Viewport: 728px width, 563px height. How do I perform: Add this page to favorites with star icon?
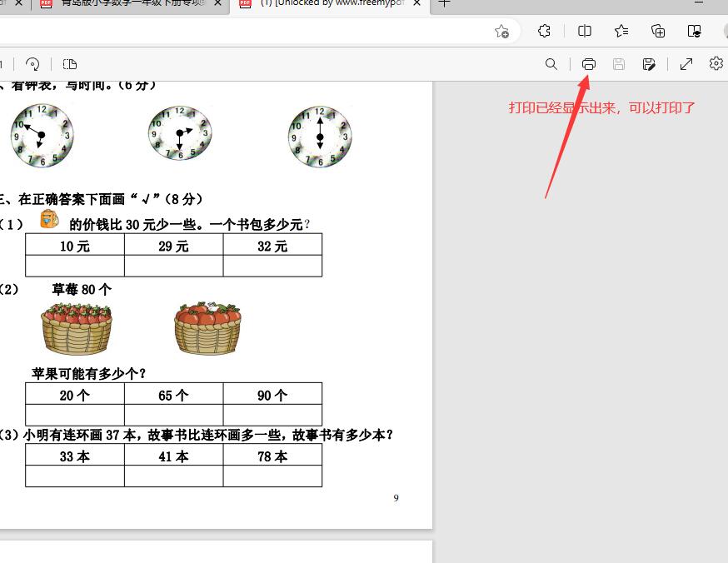tap(501, 31)
